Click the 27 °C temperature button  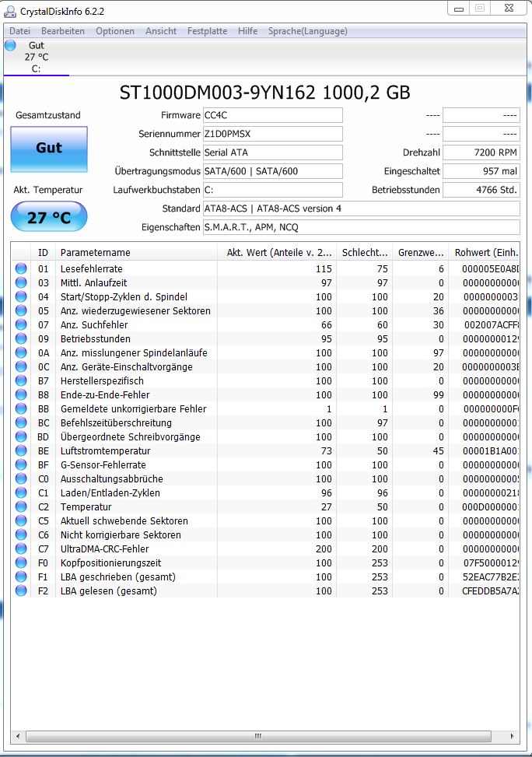click(x=49, y=216)
